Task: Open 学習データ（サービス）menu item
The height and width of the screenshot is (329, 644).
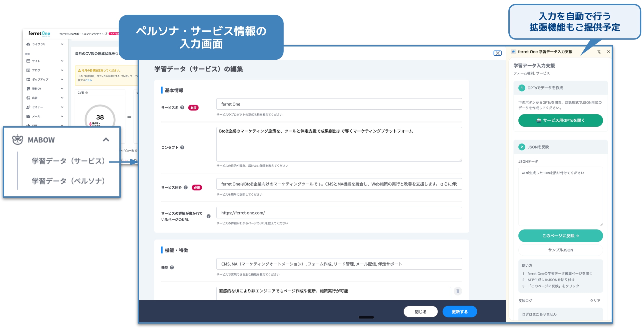Action: click(68, 161)
